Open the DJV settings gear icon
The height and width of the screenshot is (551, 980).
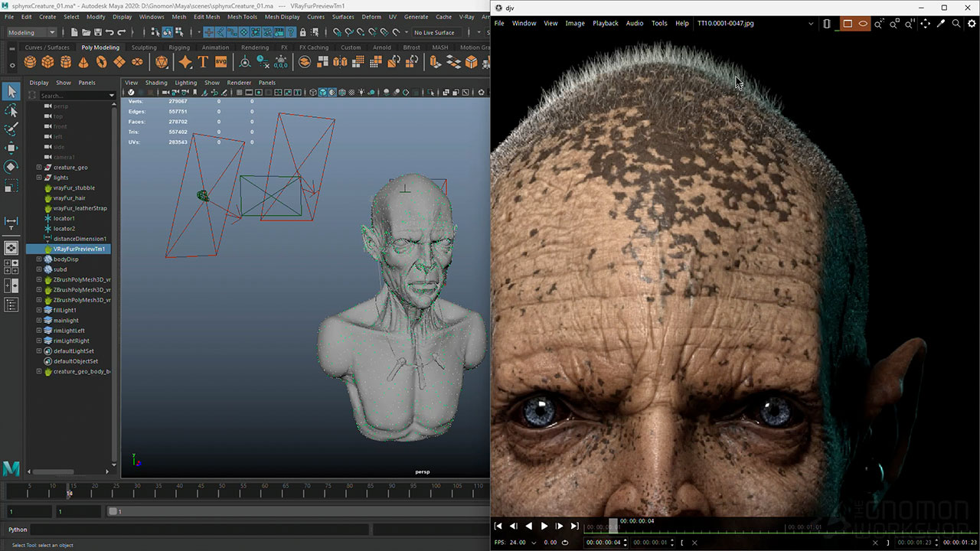[972, 24]
